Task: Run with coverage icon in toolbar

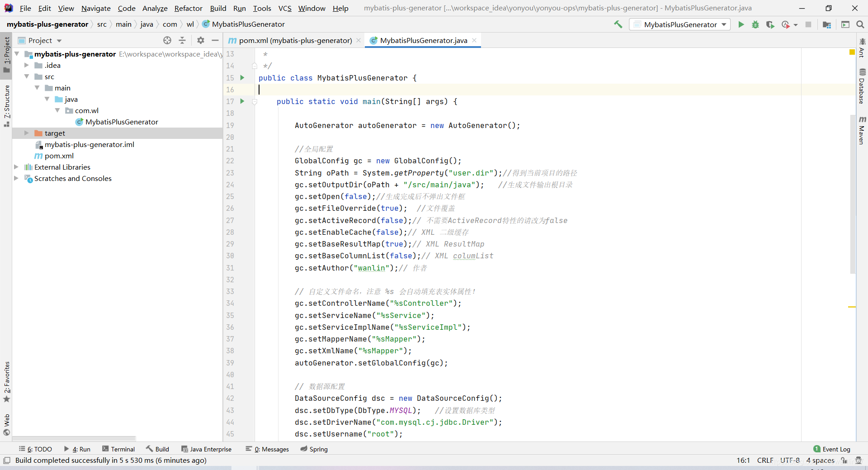Action: pyautogui.click(x=770, y=24)
